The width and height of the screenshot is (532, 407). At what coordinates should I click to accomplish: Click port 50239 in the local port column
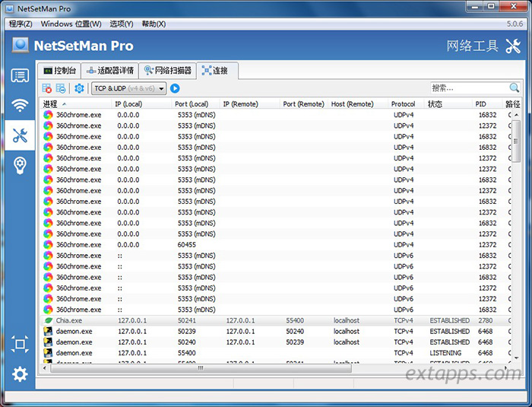click(x=187, y=331)
